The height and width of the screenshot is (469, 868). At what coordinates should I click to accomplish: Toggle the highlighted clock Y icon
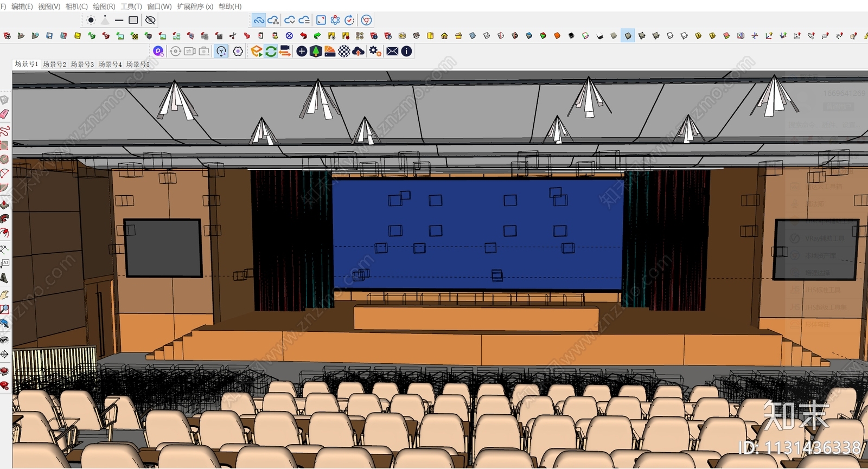(221, 51)
